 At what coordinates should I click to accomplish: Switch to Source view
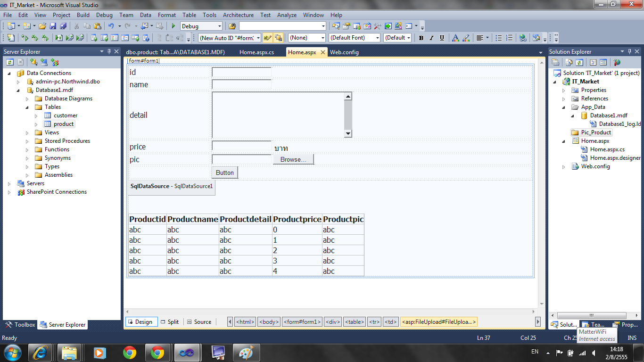click(x=199, y=322)
